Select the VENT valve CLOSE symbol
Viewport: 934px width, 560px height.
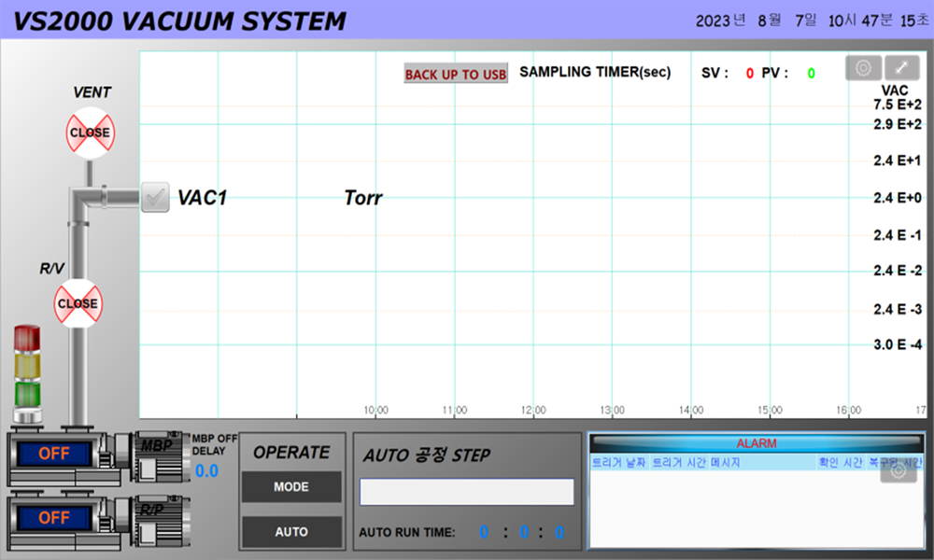(89, 133)
